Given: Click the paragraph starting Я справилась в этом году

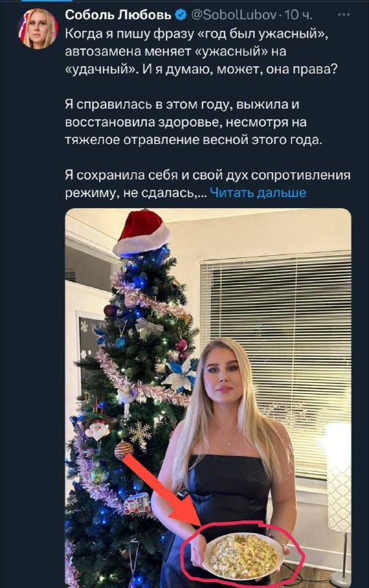Looking at the screenshot, I should tap(193, 122).
